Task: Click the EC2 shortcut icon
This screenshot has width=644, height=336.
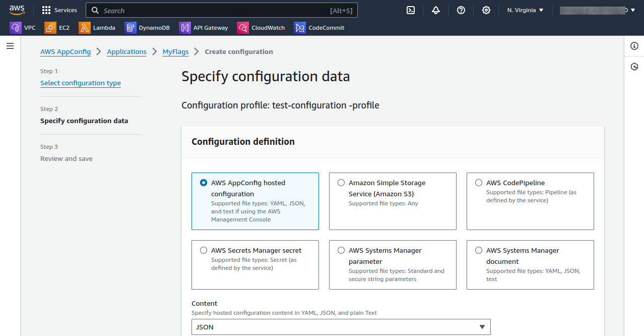Action: 50,28
